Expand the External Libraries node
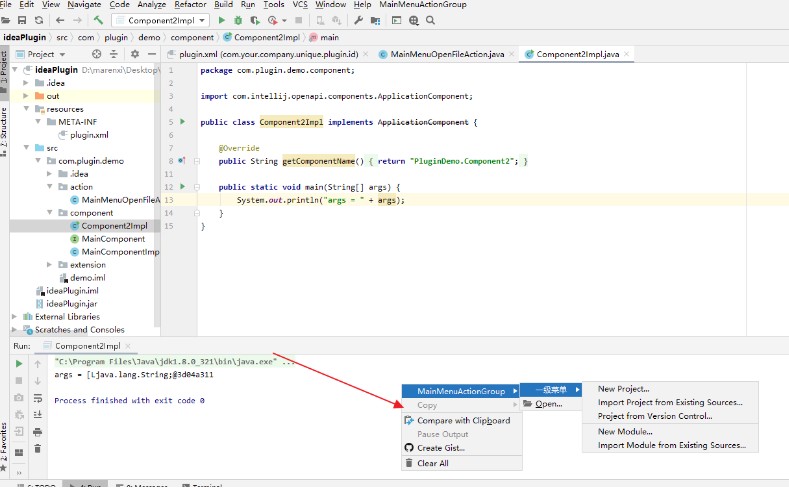Image resolution: width=789 pixels, height=488 pixels. (15, 316)
